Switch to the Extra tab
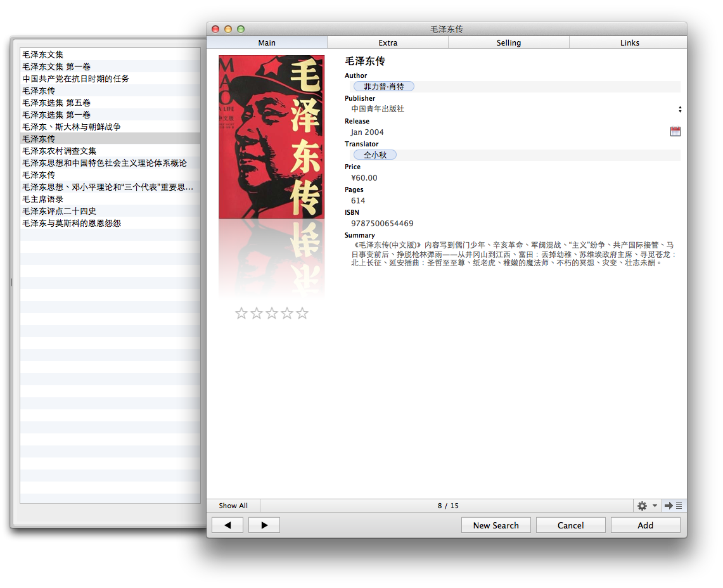723x588 pixels. (388, 42)
